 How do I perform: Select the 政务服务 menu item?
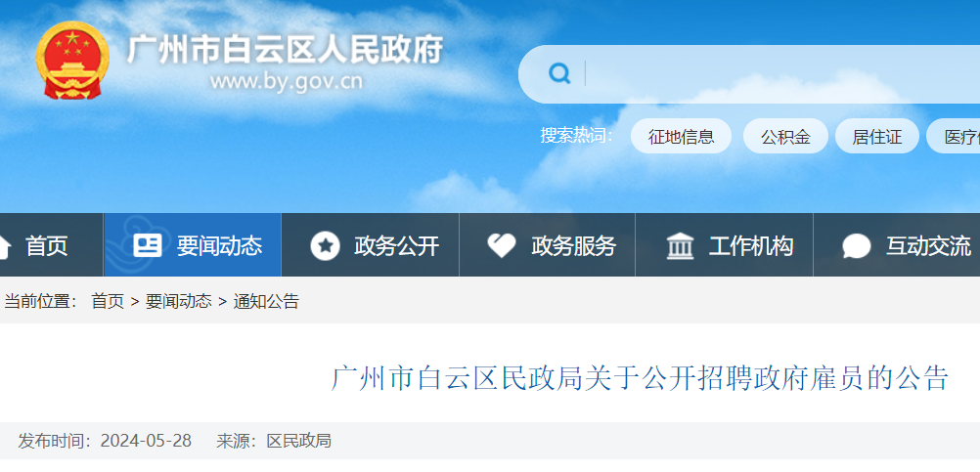tap(547, 245)
